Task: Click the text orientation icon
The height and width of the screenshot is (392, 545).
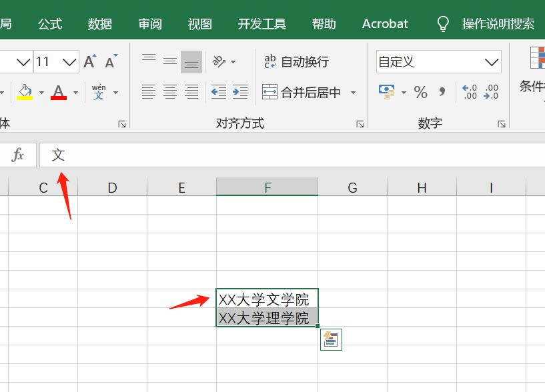Action: (219, 61)
